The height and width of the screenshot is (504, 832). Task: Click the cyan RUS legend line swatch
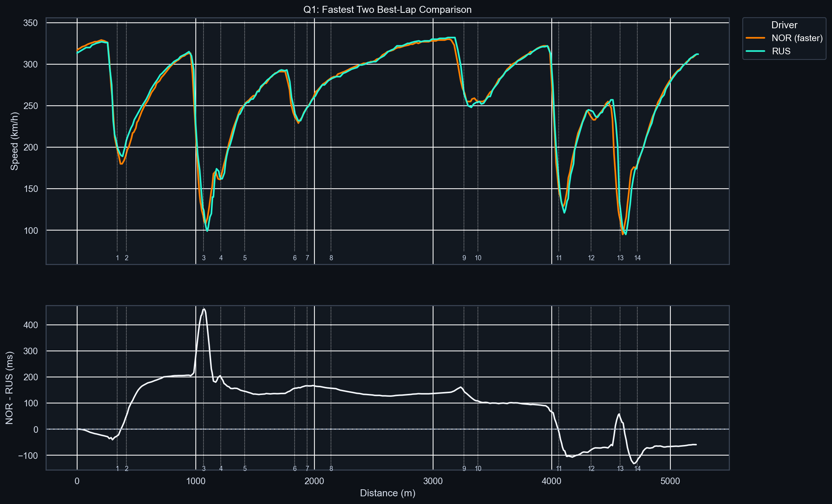click(x=755, y=51)
